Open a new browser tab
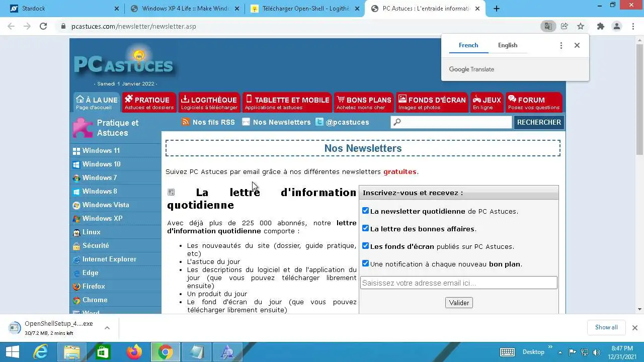This screenshot has height=362, width=644. click(x=497, y=9)
